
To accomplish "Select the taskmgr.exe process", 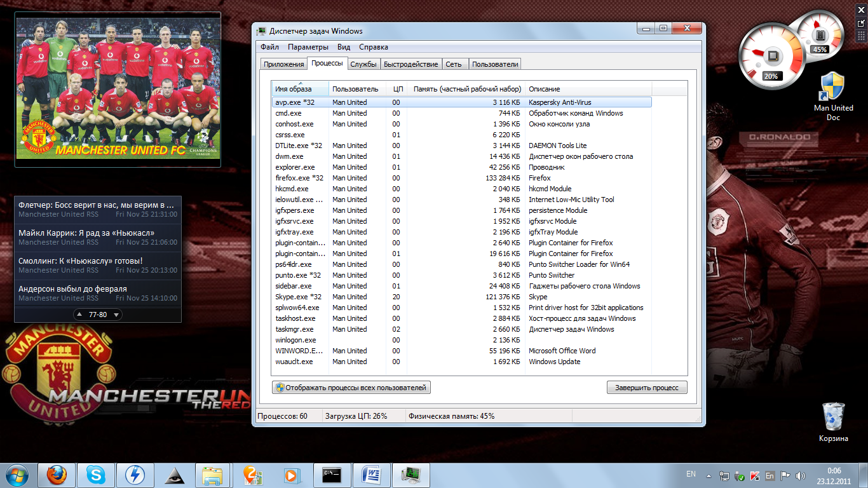I will tap(462, 329).
